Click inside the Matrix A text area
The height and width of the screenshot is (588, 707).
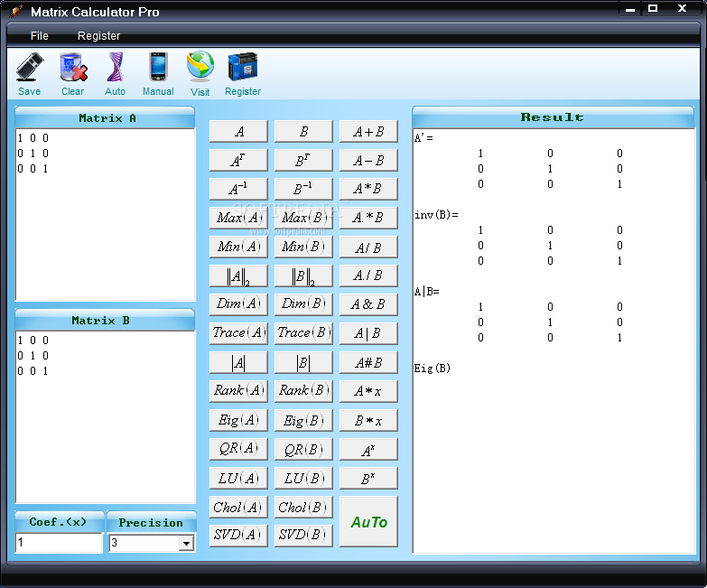pyautogui.click(x=105, y=215)
